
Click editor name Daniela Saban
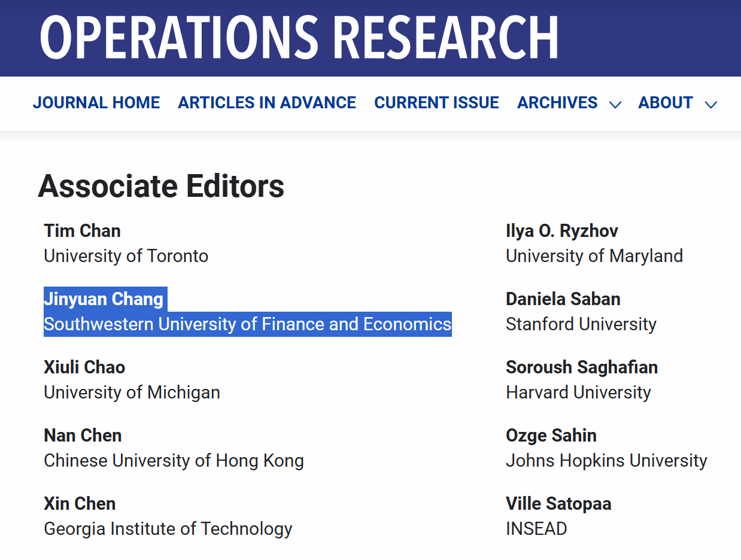click(563, 299)
